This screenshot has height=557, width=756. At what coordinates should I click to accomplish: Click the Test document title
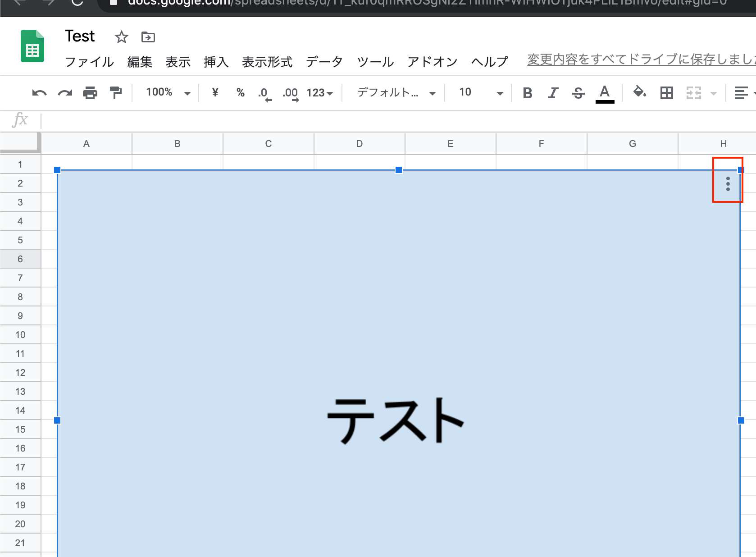tap(80, 36)
